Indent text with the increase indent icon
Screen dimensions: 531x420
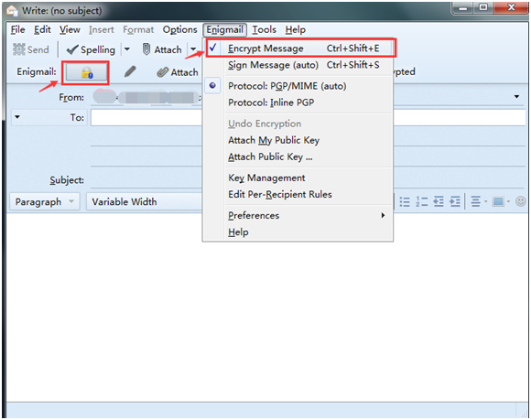pos(455,201)
